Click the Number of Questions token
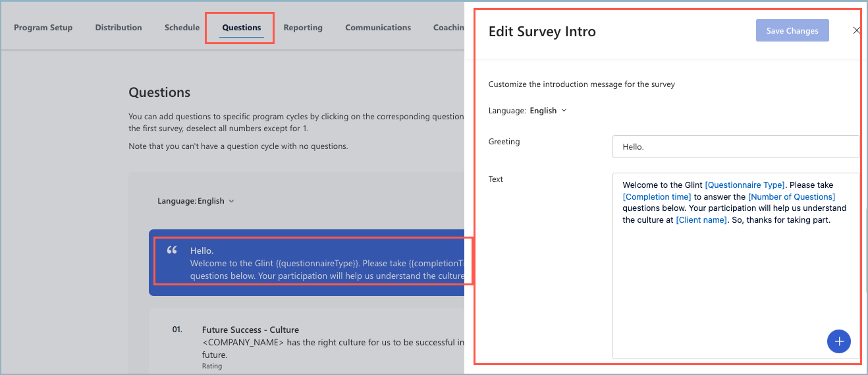The width and height of the screenshot is (868, 375). coord(792,197)
